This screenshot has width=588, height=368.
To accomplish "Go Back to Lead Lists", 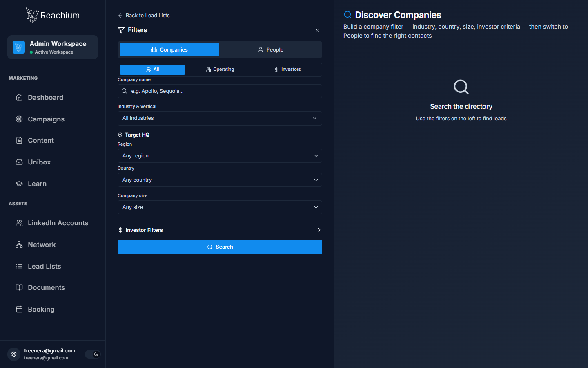I will pos(144,16).
